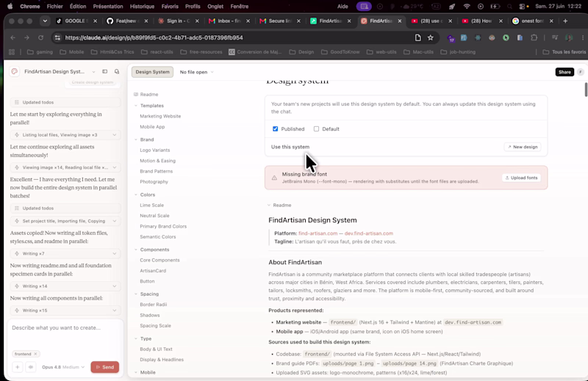Open the Favoris menu
Screen dimensions: 588x381
[170, 7]
